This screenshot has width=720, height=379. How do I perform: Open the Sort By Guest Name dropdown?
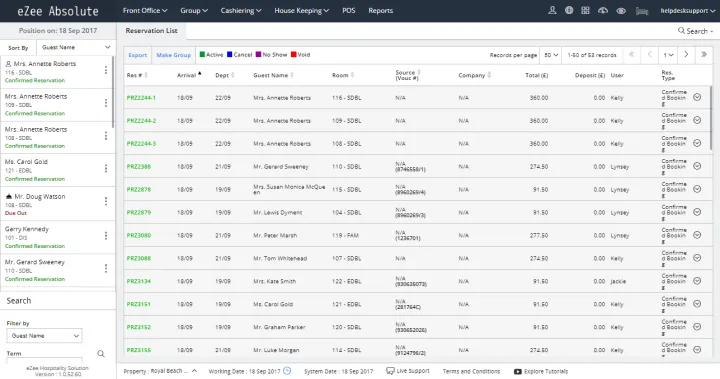pyautogui.click(x=76, y=47)
